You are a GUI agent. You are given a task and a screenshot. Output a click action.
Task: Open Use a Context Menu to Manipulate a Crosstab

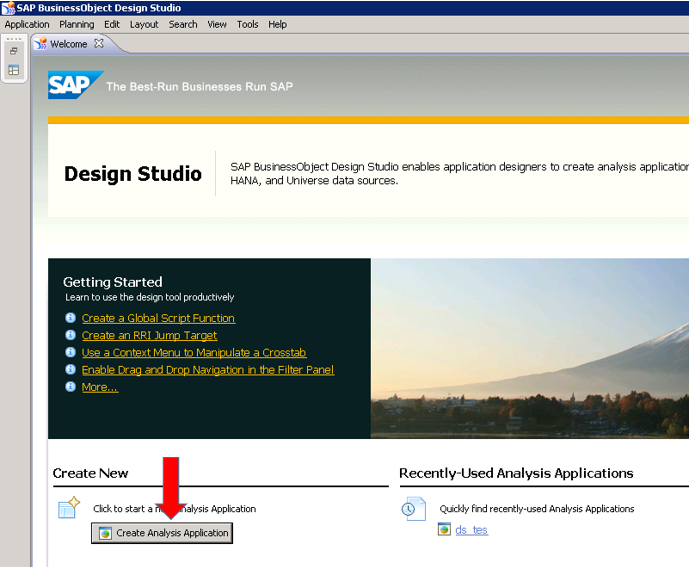click(194, 353)
